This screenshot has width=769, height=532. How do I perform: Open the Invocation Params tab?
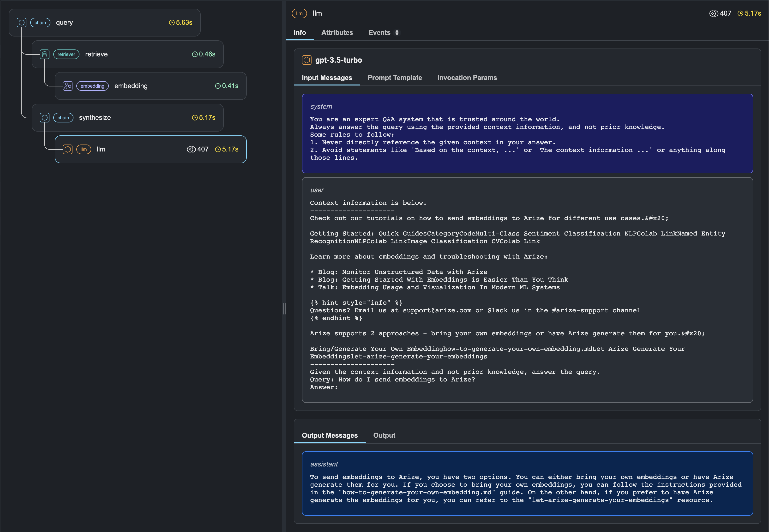467,78
